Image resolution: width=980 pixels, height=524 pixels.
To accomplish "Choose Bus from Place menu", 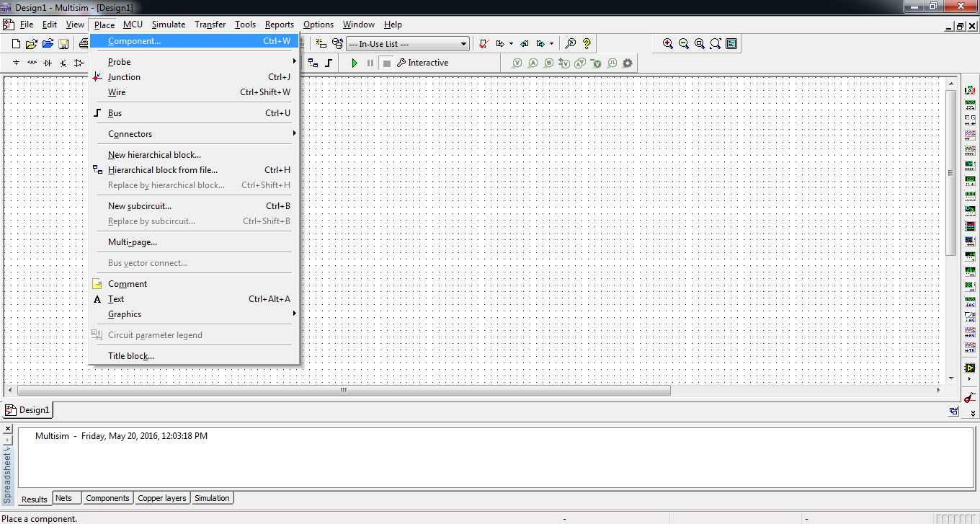I will click(x=195, y=113).
